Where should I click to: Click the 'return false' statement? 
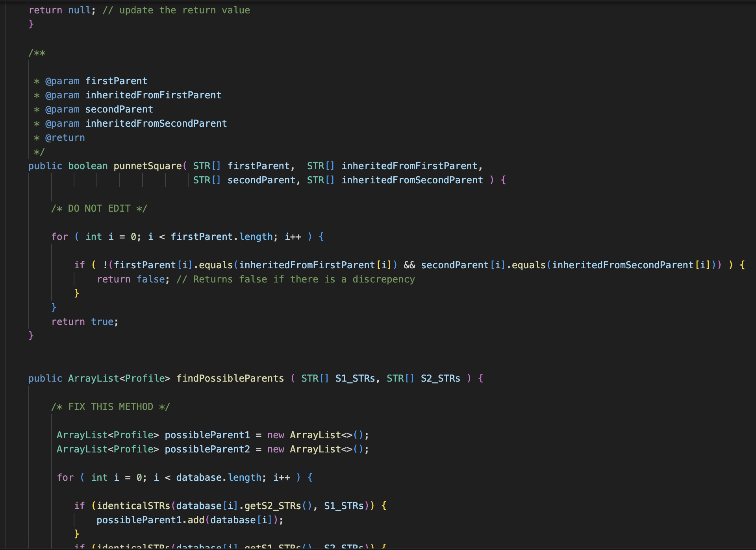(x=133, y=279)
